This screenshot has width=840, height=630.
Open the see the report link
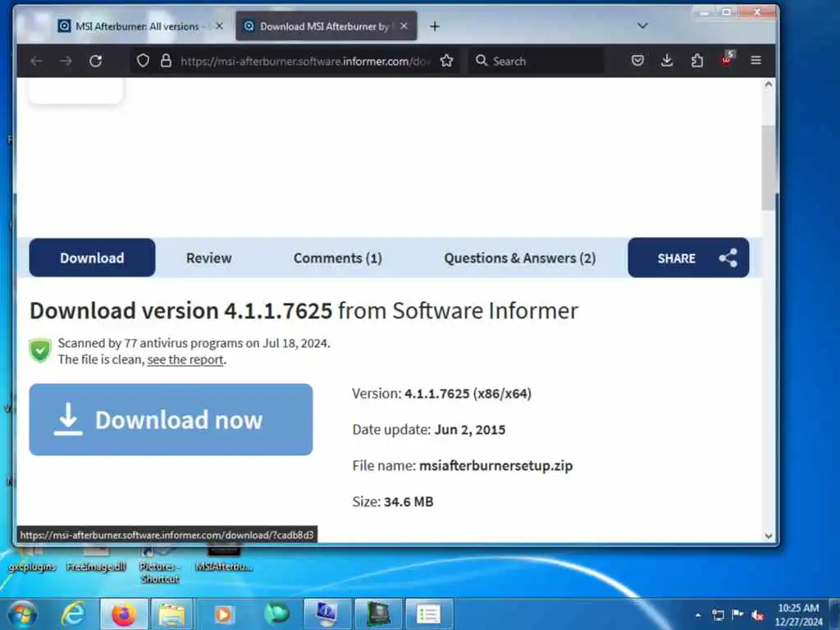[x=185, y=359]
